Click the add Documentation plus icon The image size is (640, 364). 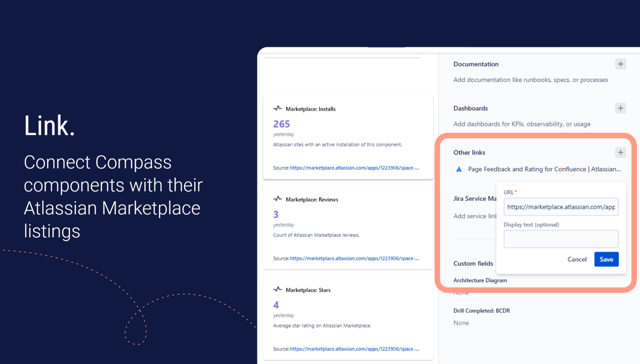620,64
